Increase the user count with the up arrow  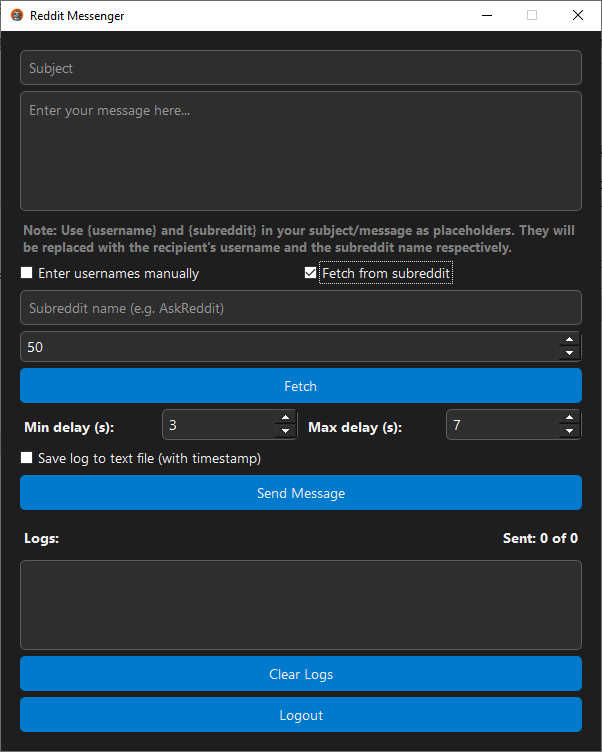(x=569, y=340)
